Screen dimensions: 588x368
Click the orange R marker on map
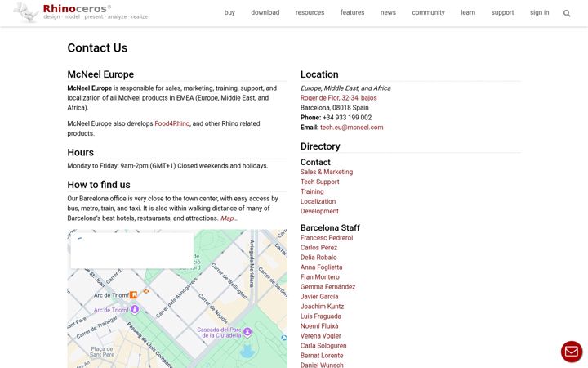(x=133, y=295)
